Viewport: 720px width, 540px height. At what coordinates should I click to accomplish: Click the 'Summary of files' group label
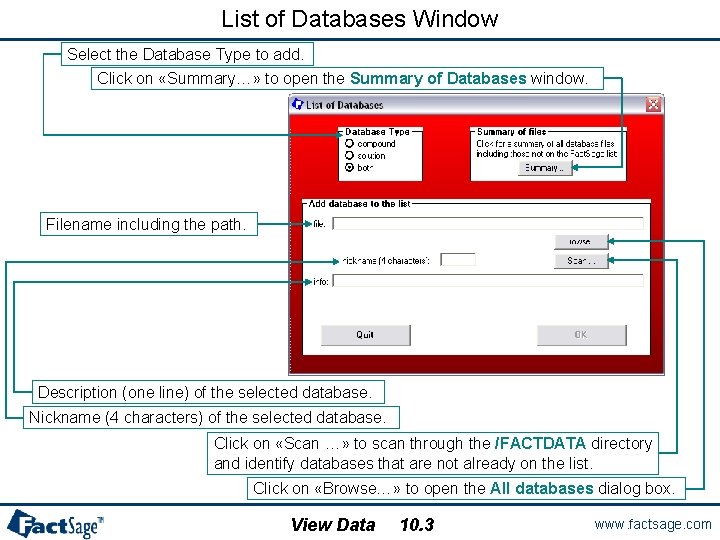(512, 132)
